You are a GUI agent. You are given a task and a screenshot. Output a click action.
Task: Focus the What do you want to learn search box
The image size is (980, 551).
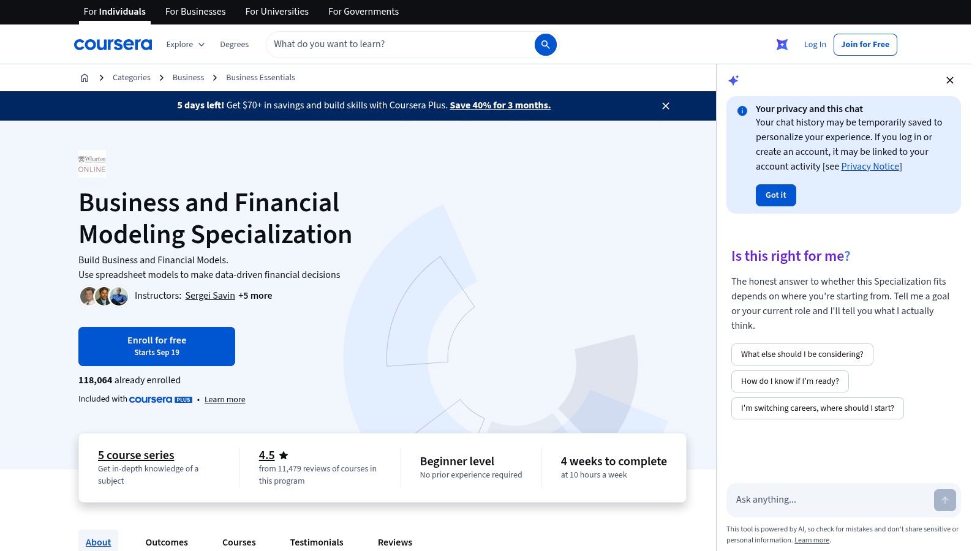coord(401,44)
